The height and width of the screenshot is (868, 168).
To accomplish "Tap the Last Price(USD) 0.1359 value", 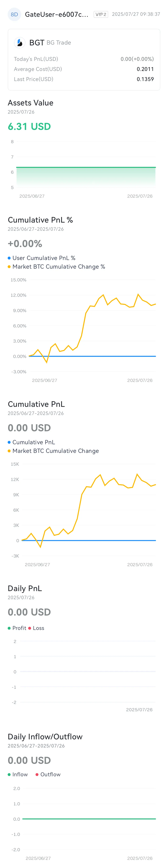I will coord(145,79).
